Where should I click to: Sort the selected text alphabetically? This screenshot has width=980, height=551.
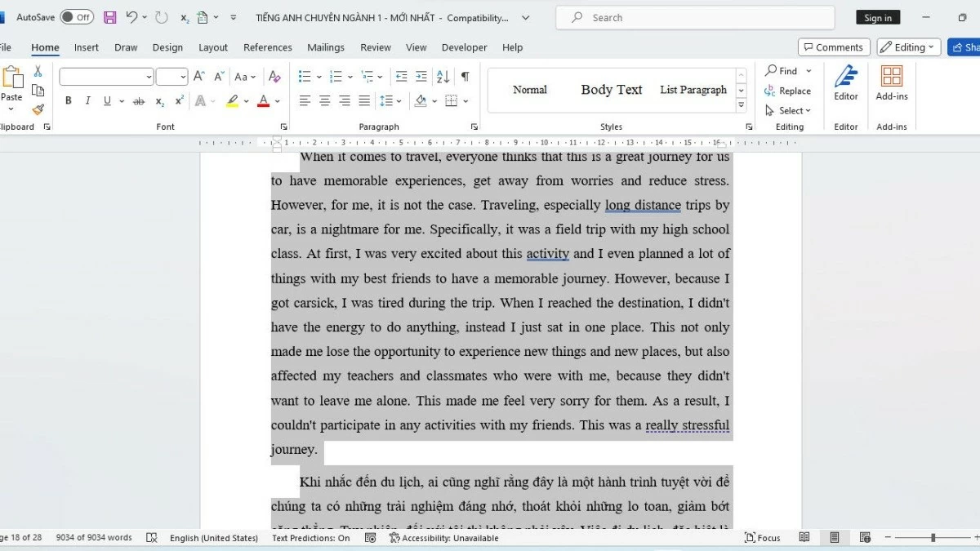[x=443, y=77]
